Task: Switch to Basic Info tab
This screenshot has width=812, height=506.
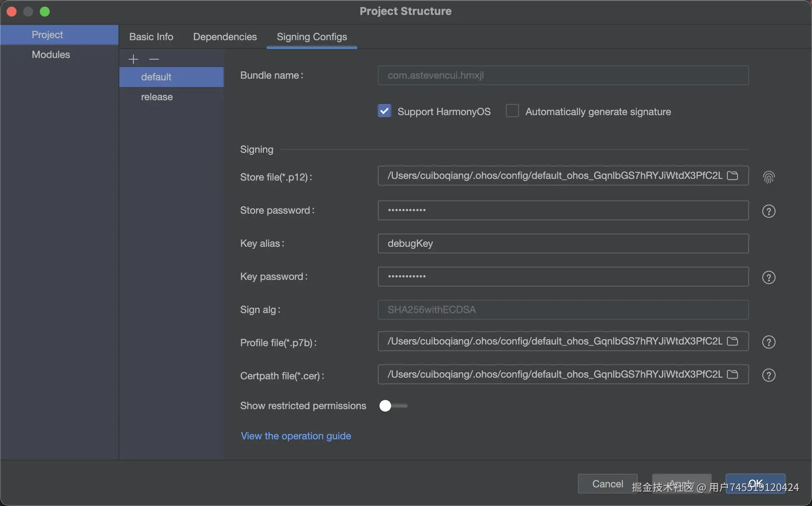Action: point(151,37)
